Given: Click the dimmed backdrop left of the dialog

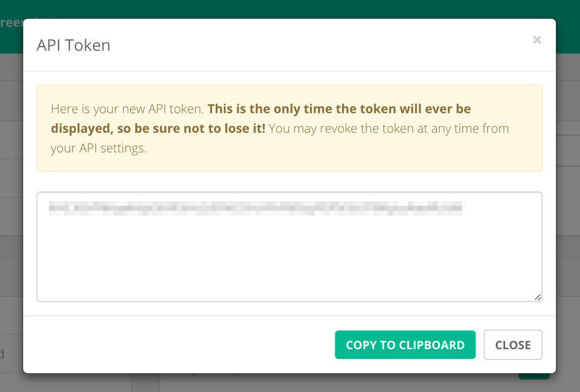Looking at the screenshot, I should pos(11,181).
